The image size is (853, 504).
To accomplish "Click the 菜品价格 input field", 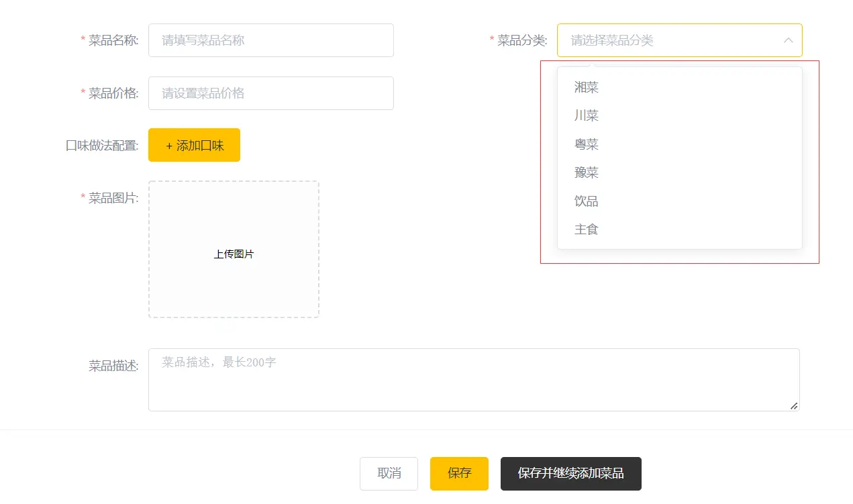I will [x=270, y=93].
